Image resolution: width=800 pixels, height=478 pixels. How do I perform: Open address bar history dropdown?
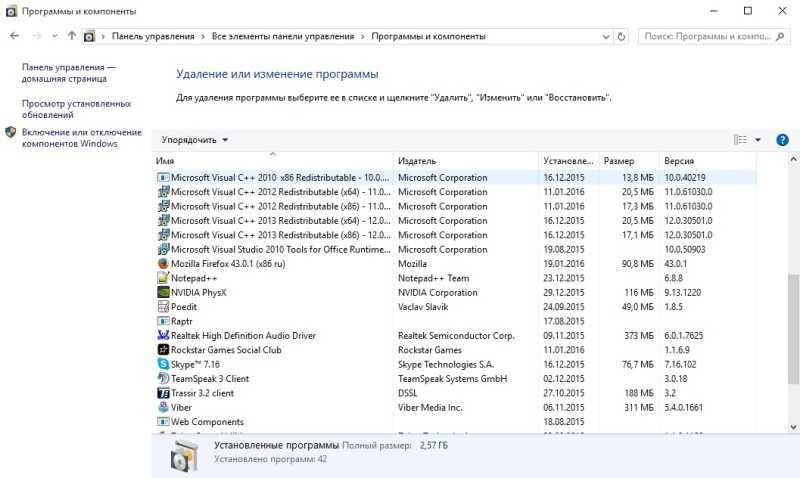click(606, 37)
